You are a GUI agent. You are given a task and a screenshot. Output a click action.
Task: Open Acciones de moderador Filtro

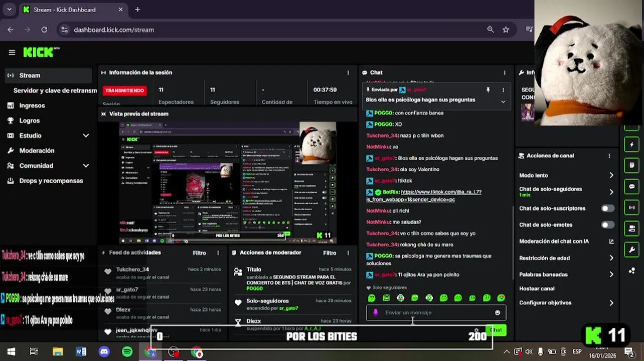[x=330, y=253]
